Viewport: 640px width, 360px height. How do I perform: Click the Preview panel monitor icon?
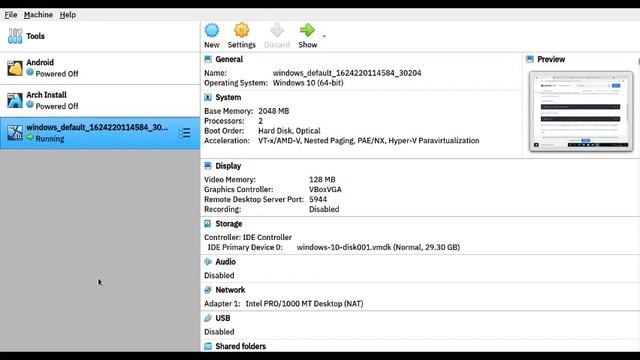pos(530,59)
